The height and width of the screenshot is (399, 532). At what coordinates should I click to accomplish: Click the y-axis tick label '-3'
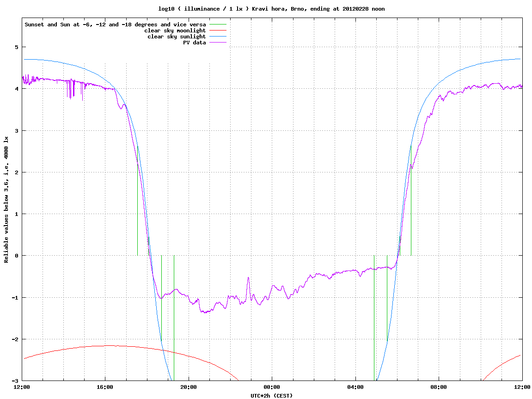pos(15,381)
